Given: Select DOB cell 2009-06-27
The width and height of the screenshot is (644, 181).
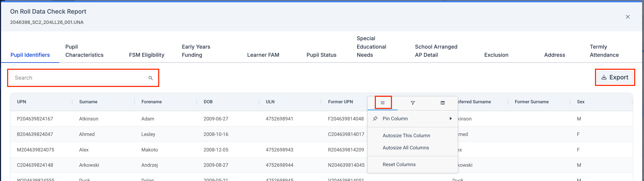Looking at the screenshot, I should 216,119.
